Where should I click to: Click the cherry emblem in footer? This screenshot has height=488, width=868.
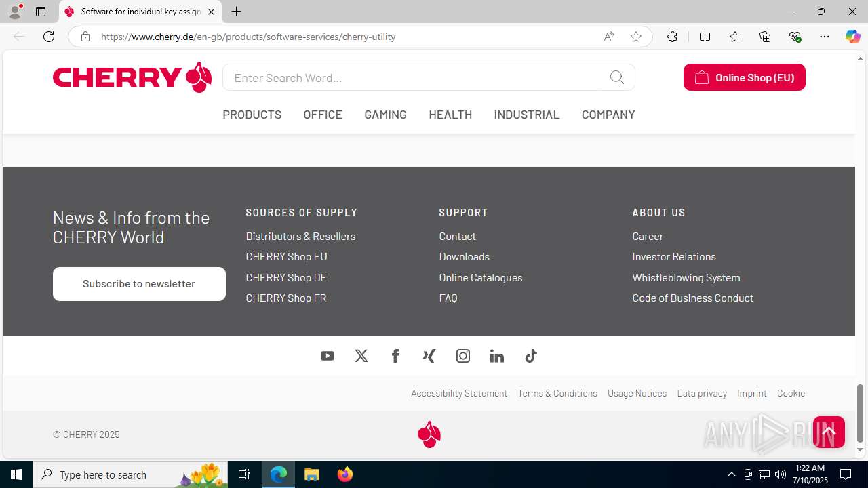tap(429, 434)
